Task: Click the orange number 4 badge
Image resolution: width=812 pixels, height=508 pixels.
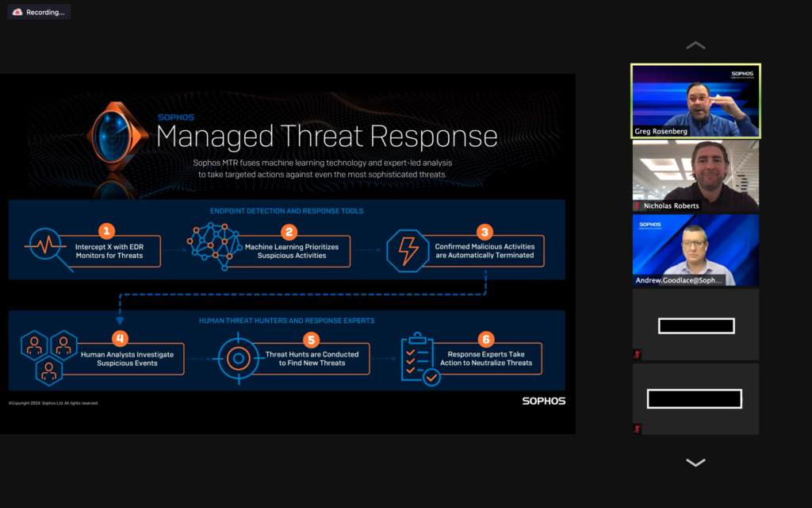Action: click(121, 338)
